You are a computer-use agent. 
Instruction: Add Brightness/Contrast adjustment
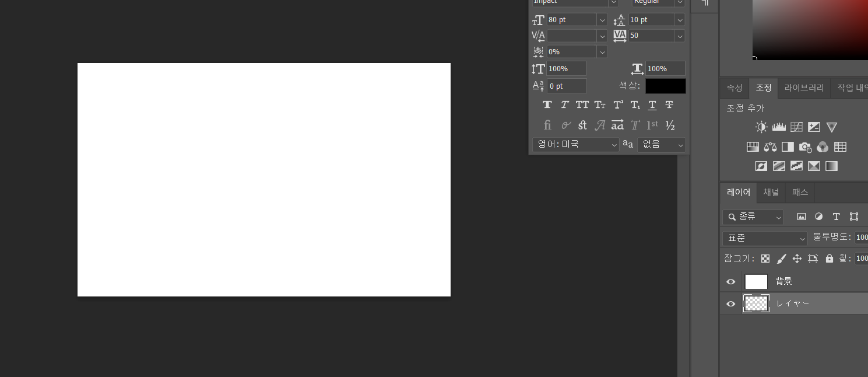click(761, 127)
